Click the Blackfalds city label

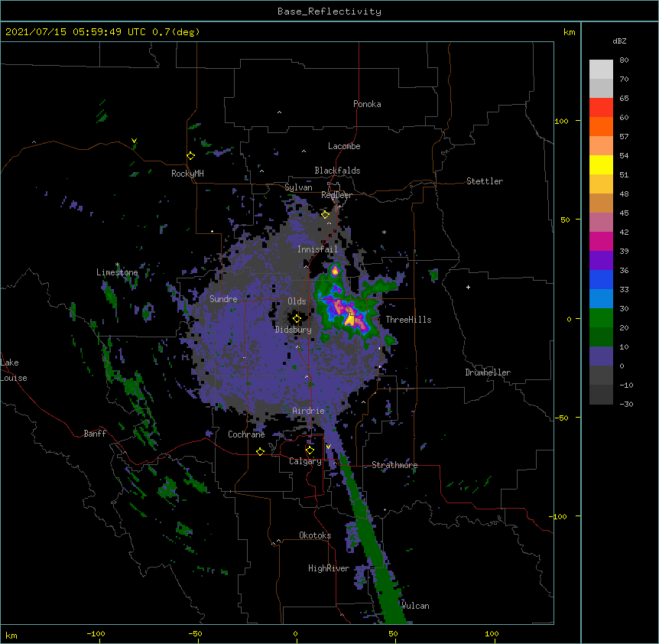click(x=337, y=171)
